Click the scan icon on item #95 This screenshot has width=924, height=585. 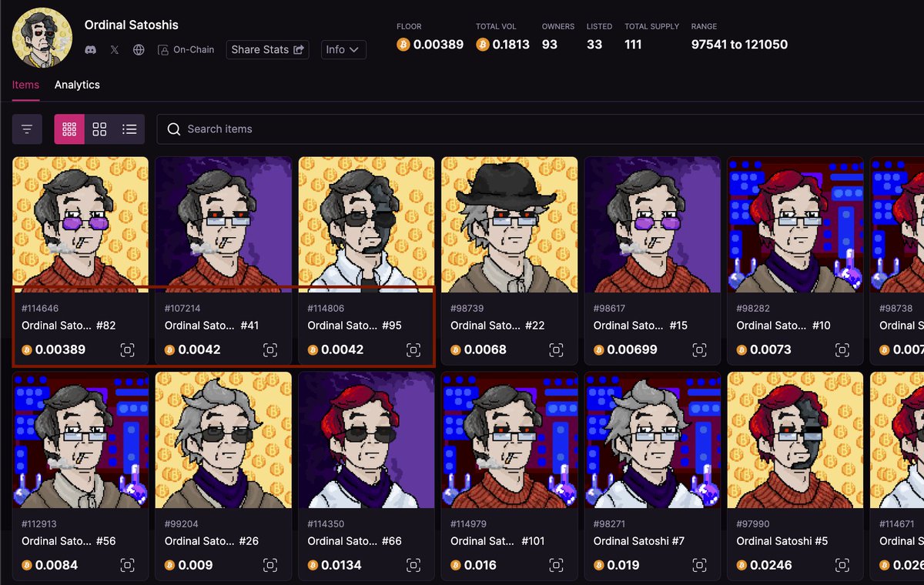point(413,350)
